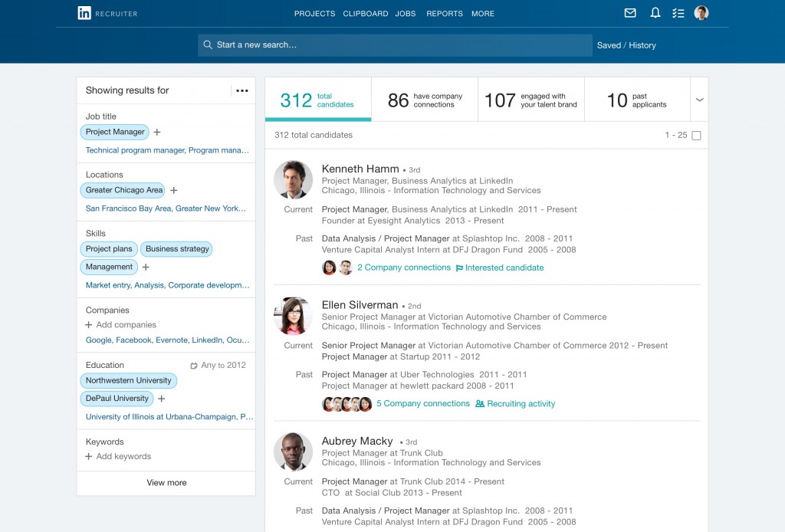Open the notifications bell icon
This screenshot has height=532, width=785.
coord(655,13)
